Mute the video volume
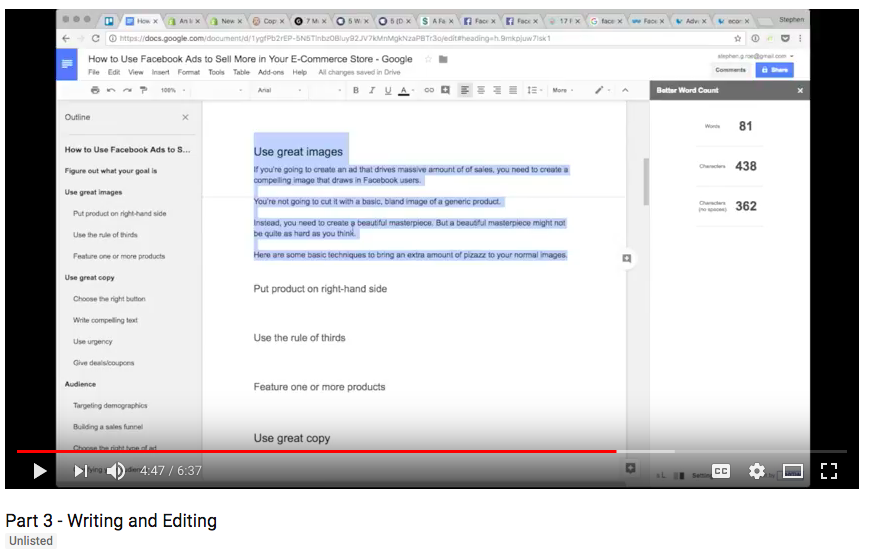The height and width of the screenshot is (556, 873). coord(116,471)
